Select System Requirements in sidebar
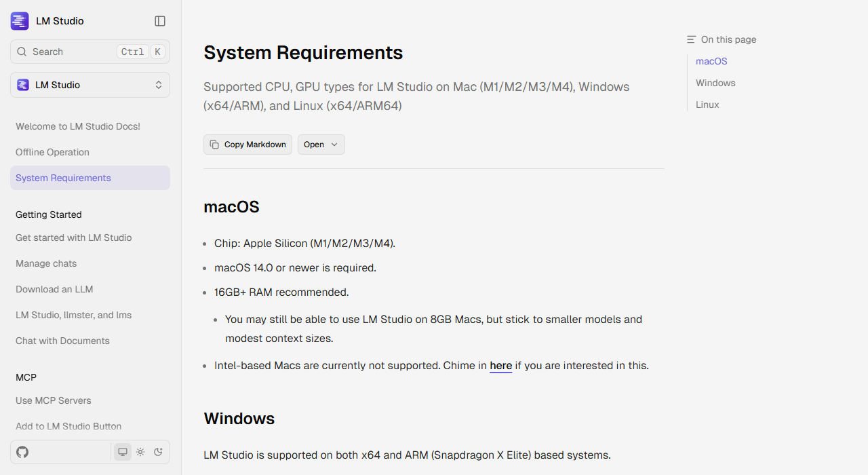 click(90, 178)
